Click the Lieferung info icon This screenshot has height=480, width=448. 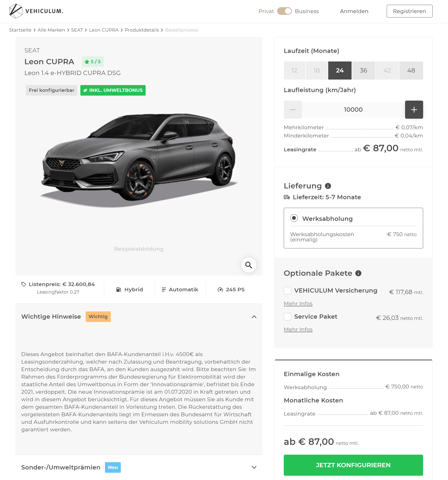328,186
